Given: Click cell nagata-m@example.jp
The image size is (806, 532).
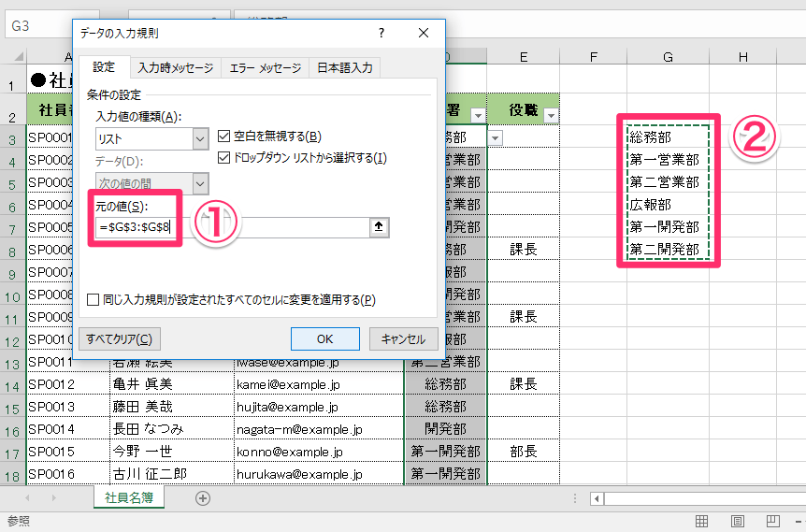Looking at the screenshot, I should (319, 429).
